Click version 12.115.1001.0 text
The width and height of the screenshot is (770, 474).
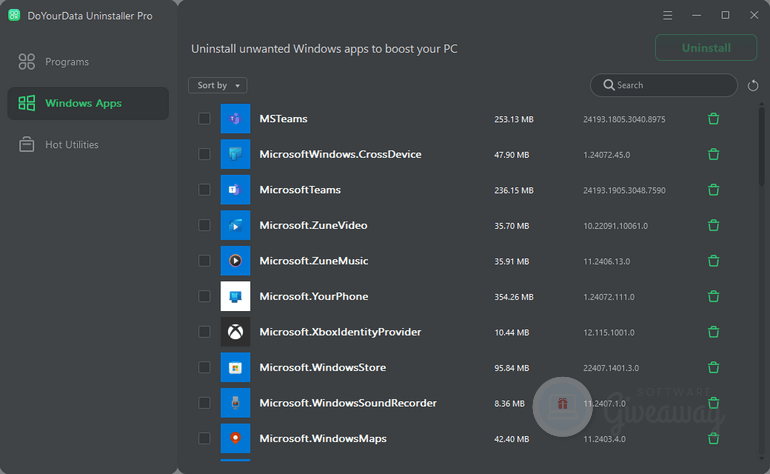(x=609, y=333)
